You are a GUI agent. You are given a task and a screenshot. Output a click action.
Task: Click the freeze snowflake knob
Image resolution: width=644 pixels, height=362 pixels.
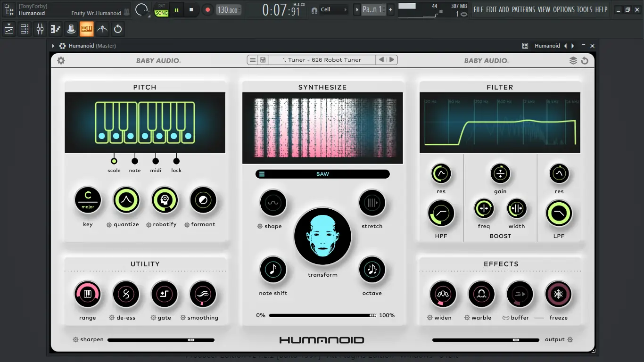[x=558, y=295]
